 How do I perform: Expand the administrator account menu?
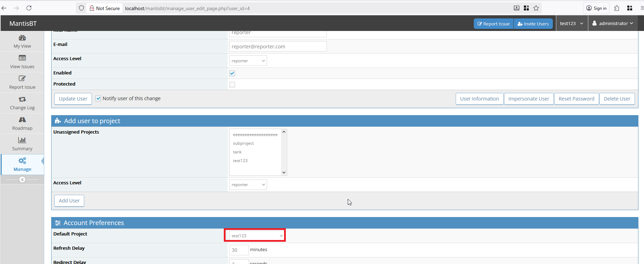(x=613, y=23)
